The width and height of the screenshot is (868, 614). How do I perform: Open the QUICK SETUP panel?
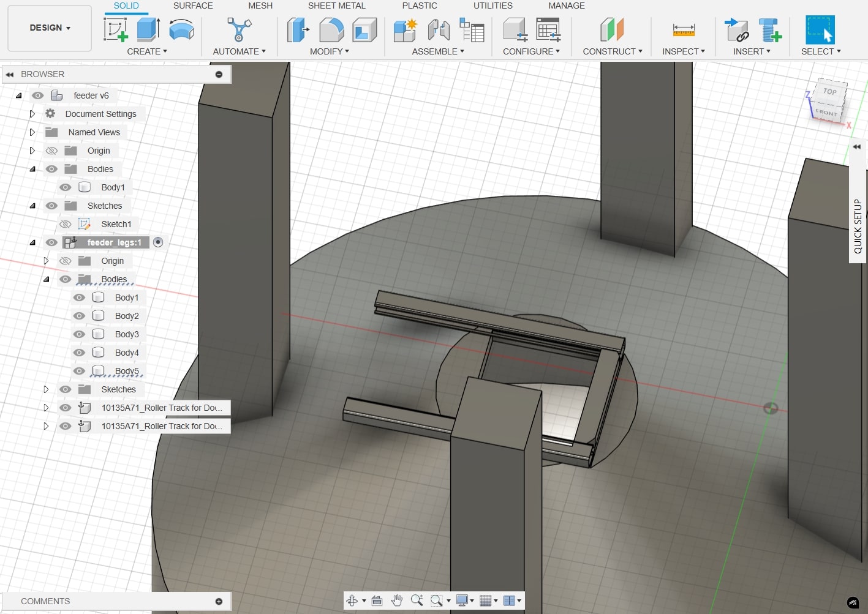858,227
